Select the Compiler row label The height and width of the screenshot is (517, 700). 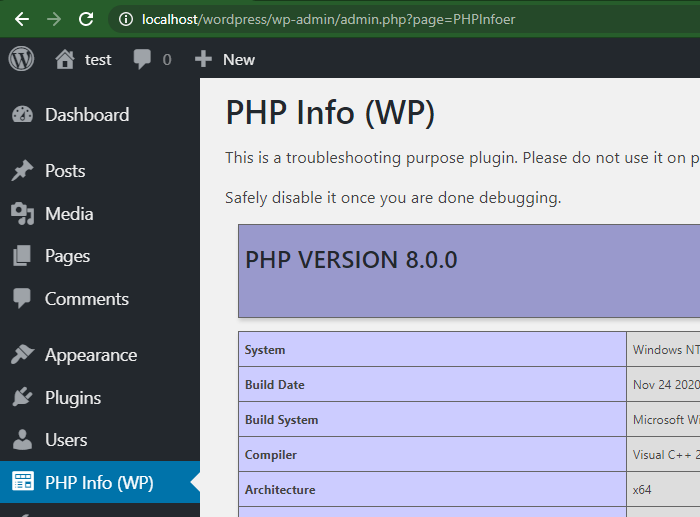(x=271, y=455)
